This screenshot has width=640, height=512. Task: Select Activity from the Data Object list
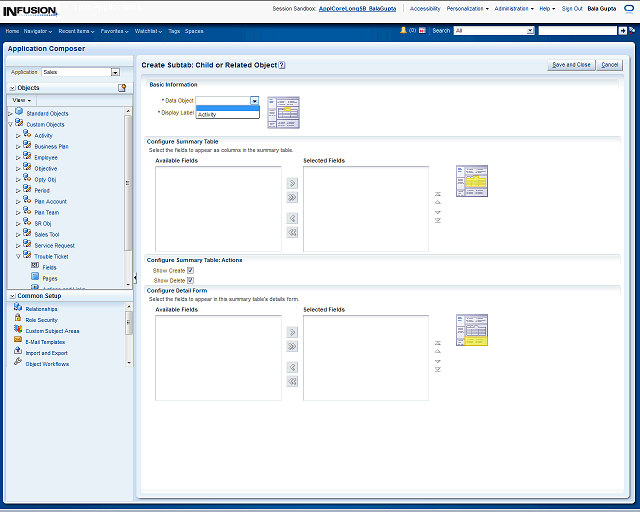[208, 115]
